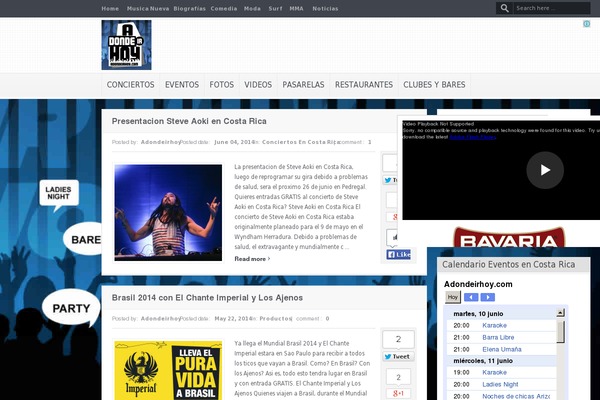Click the Facebook Like button on Steve Aoki post
This screenshot has height=400, width=600.
(398, 255)
